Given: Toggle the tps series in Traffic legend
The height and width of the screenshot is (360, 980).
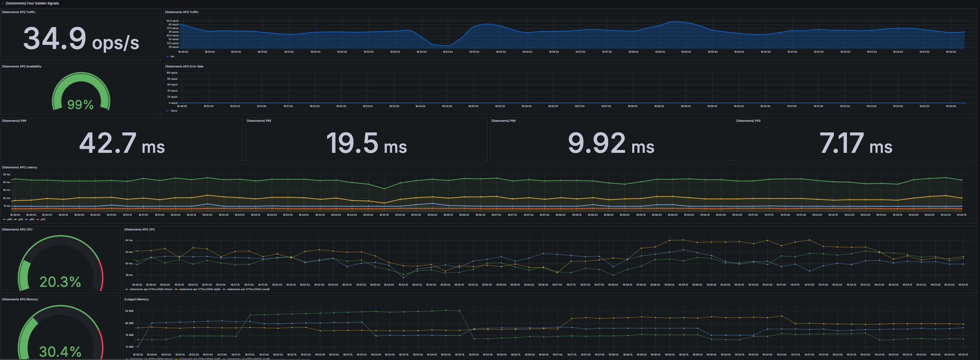Looking at the screenshot, I should 172,56.
